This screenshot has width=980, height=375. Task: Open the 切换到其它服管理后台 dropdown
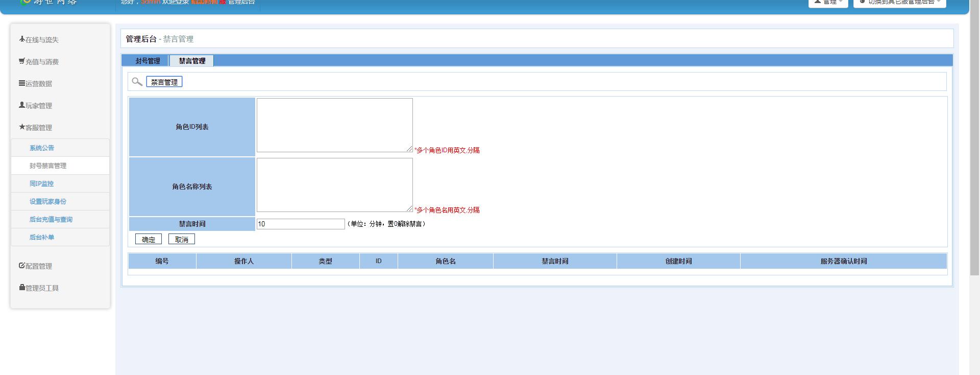click(x=899, y=3)
